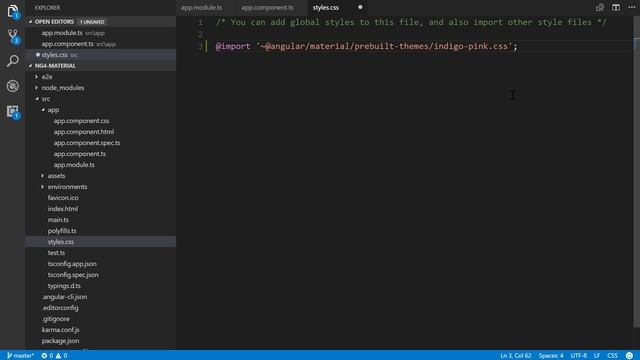Viewport: 640px width, 360px height.
Task: Switch to the app.component.ts tab
Action: coord(267,7)
